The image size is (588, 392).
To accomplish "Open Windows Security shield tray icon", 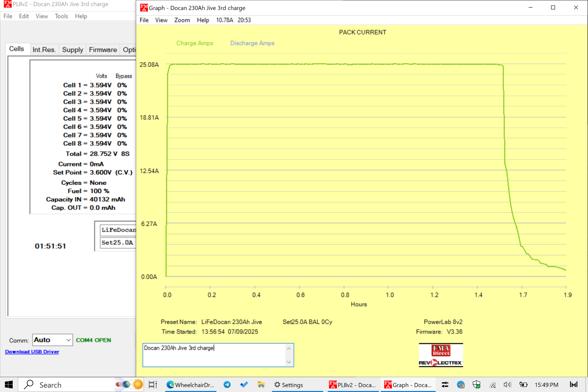I will (x=476, y=385).
